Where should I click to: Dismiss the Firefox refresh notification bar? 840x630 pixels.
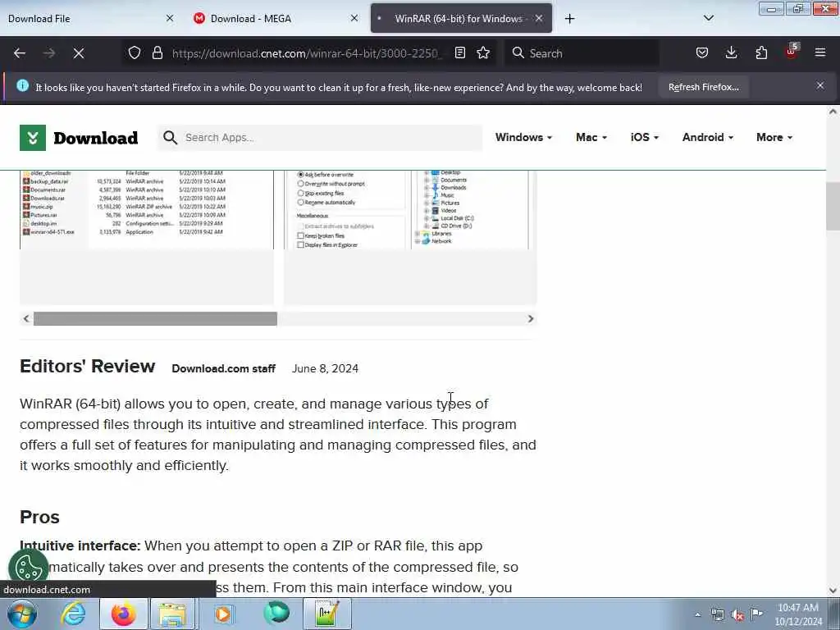tap(820, 85)
